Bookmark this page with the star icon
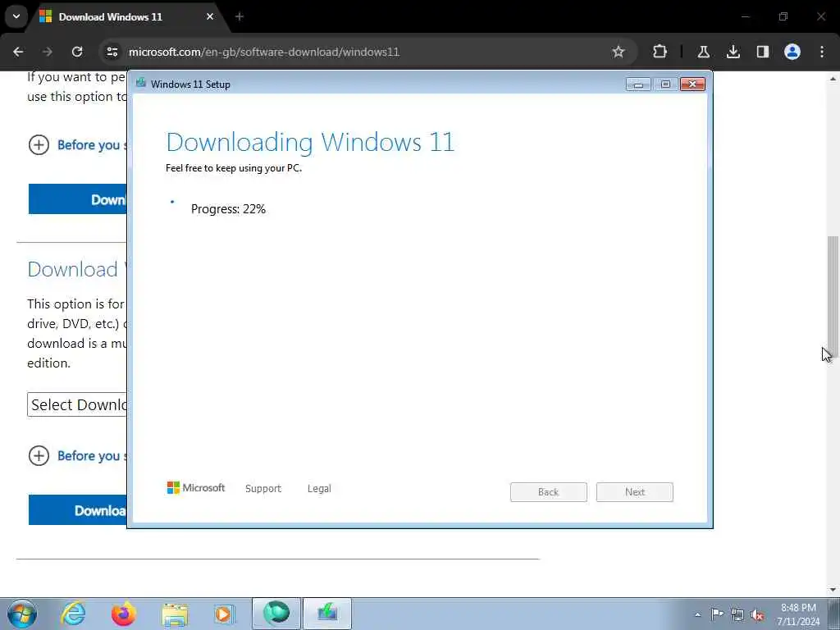 tap(619, 52)
